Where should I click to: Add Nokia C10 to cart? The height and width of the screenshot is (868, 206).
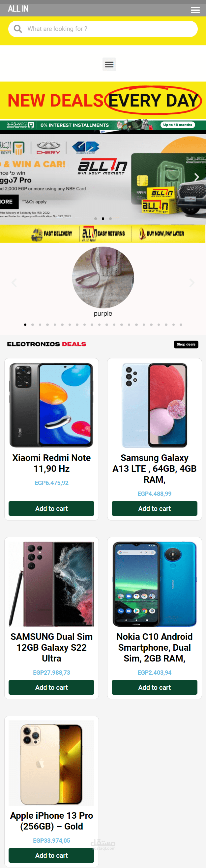(x=154, y=687)
